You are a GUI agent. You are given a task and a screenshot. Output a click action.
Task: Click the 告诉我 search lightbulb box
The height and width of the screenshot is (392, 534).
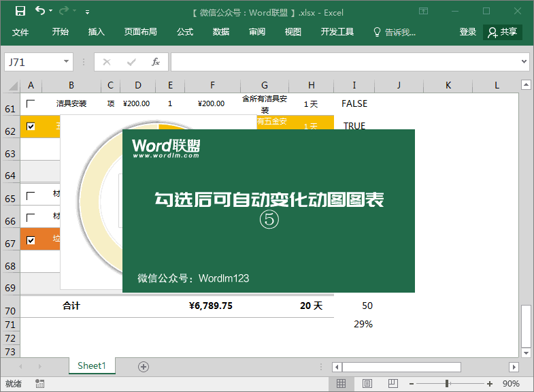tap(395, 33)
